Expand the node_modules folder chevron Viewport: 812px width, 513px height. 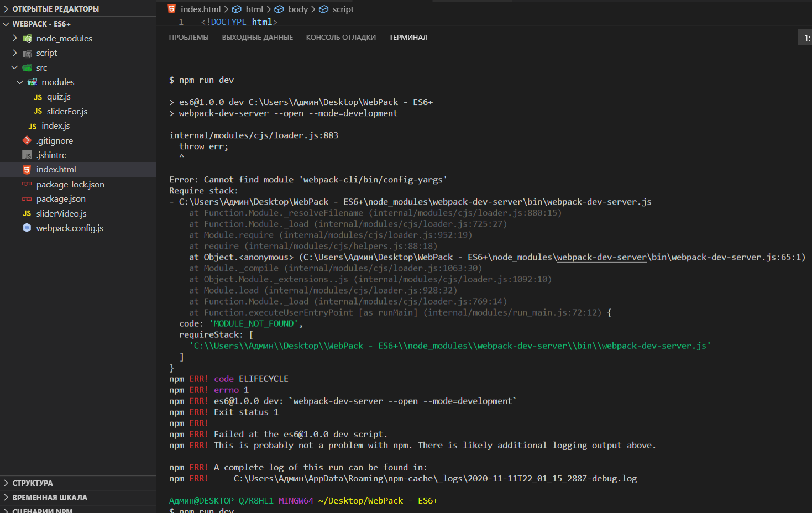pyautogui.click(x=15, y=38)
